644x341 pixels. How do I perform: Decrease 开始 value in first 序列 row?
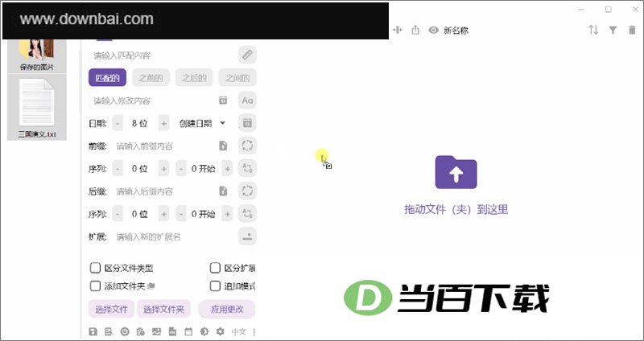click(181, 169)
